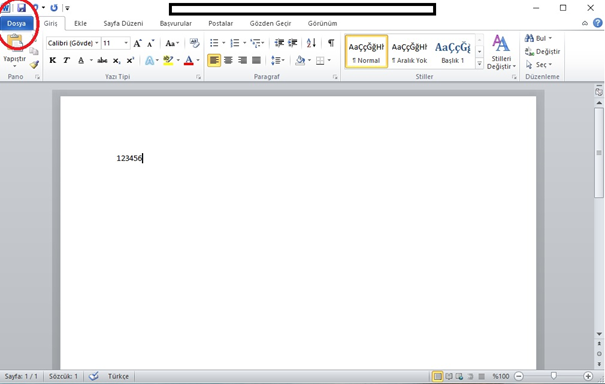
Task: Click the Sözcük: 1 word count
Action: pyautogui.click(x=63, y=376)
